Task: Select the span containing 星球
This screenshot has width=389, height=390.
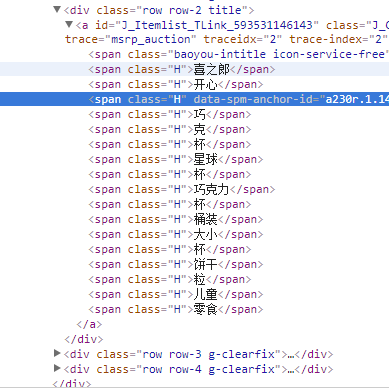Action: (x=176, y=159)
